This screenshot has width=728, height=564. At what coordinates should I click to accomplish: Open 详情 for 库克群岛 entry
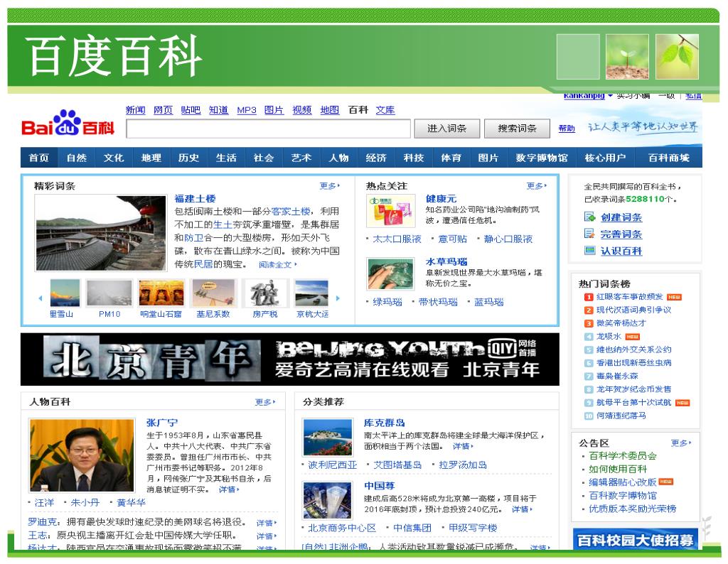click(463, 446)
